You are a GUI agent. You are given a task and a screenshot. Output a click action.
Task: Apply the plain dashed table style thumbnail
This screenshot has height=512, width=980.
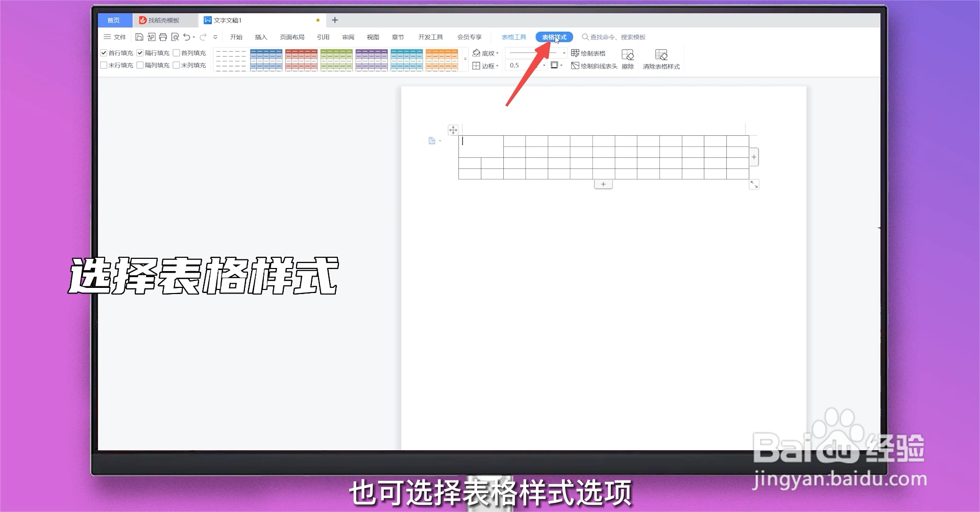231,60
